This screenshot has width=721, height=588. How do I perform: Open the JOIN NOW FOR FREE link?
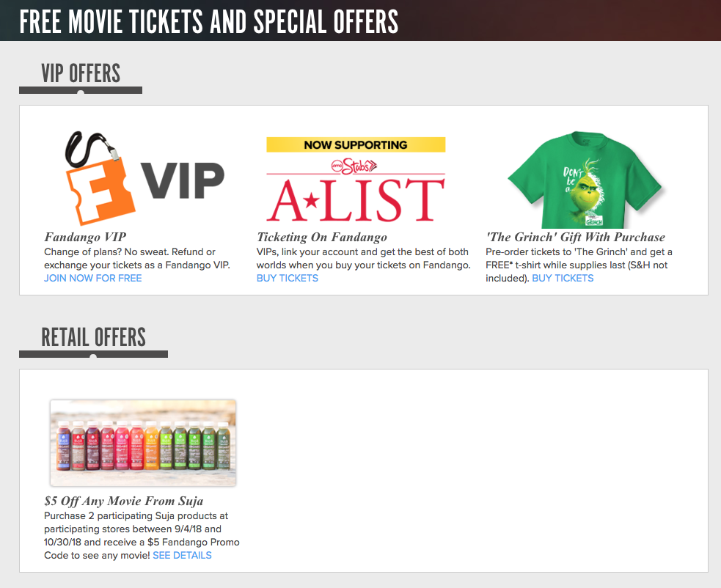coord(93,278)
